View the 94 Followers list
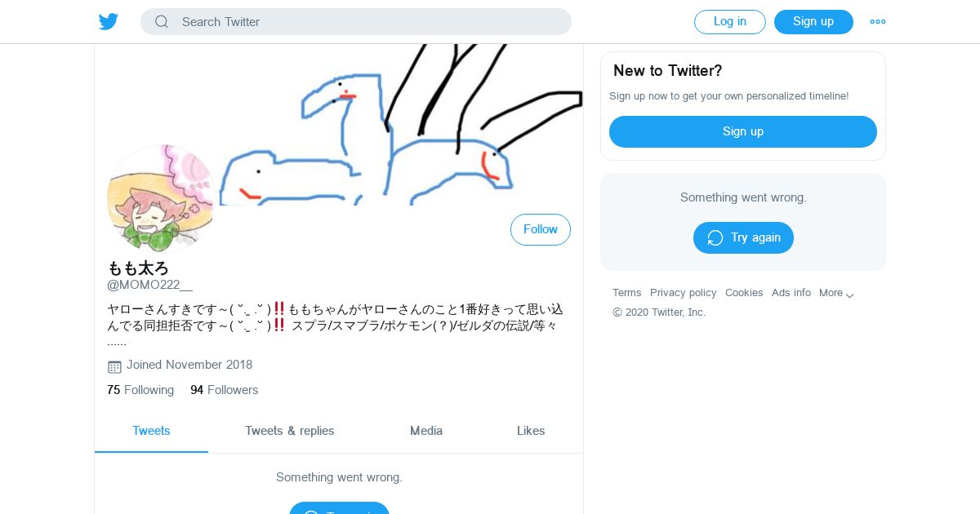The width and height of the screenshot is (980, 514). (225, 390)
